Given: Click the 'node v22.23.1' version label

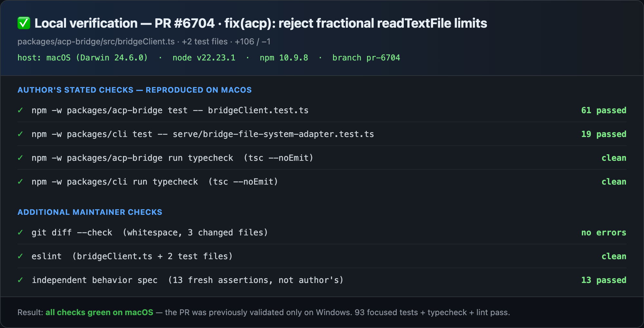Looking at the screenshot, I should click(204, 58).
